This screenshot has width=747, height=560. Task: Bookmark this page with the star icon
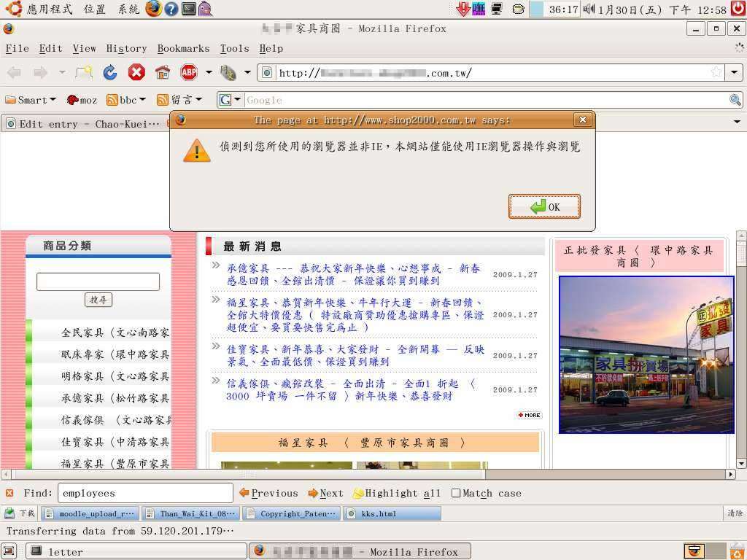(x=716, y=72)
